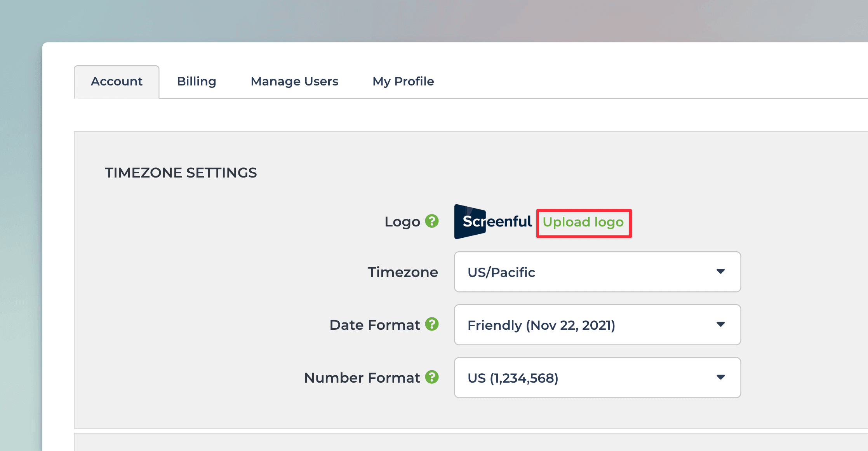
Task: Expand the Number Format dropdown arrow
Action: click(x=720, y=377)
